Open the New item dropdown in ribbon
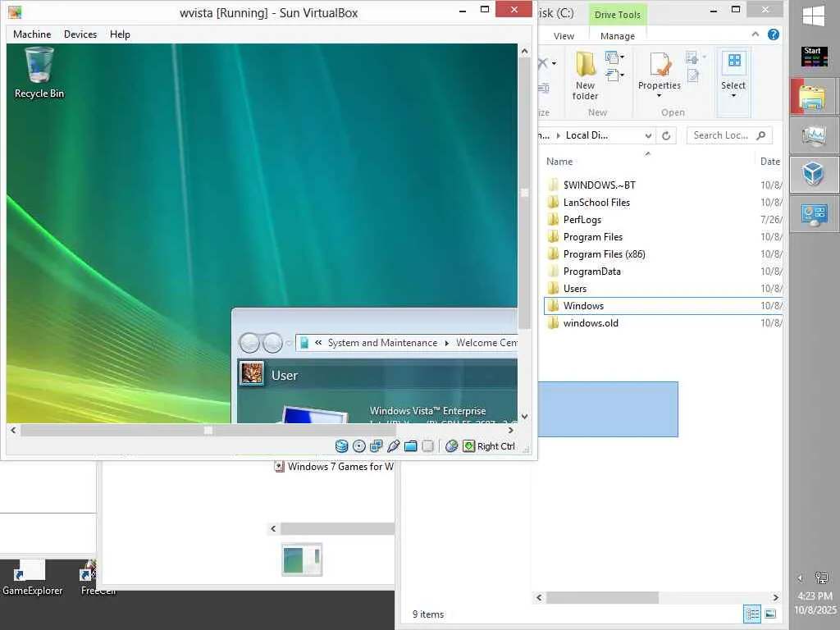Viewport: 840px width, 630px height. (614, 57)
